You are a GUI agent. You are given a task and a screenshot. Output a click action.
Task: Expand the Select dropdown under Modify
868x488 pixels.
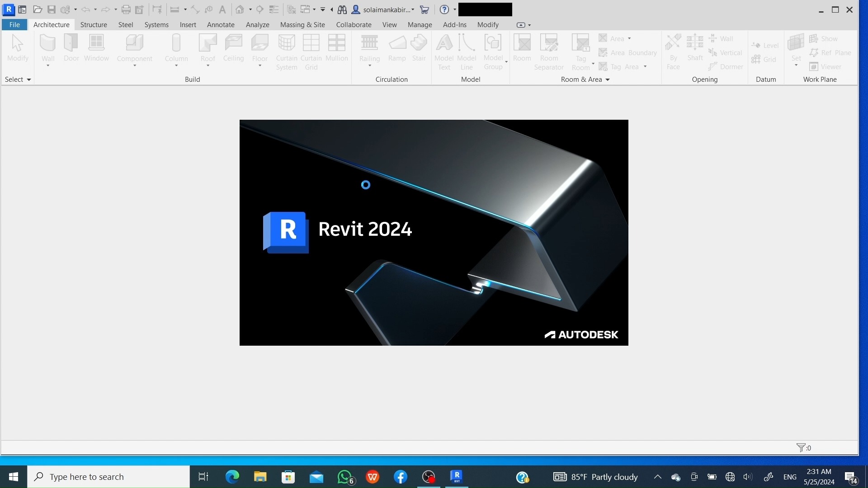click(x=18, y=80)
